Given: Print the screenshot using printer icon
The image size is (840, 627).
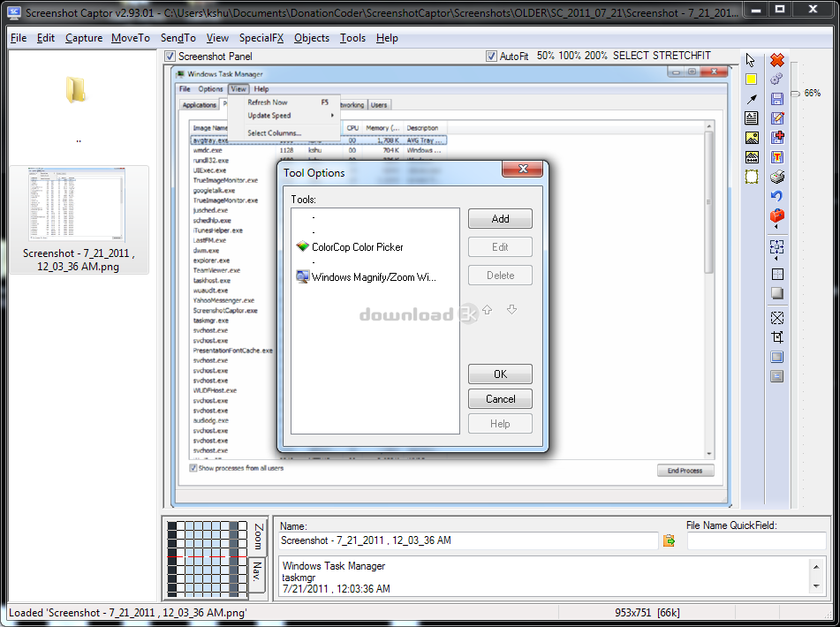Looking at the screenshot, I should pos(776,177).
